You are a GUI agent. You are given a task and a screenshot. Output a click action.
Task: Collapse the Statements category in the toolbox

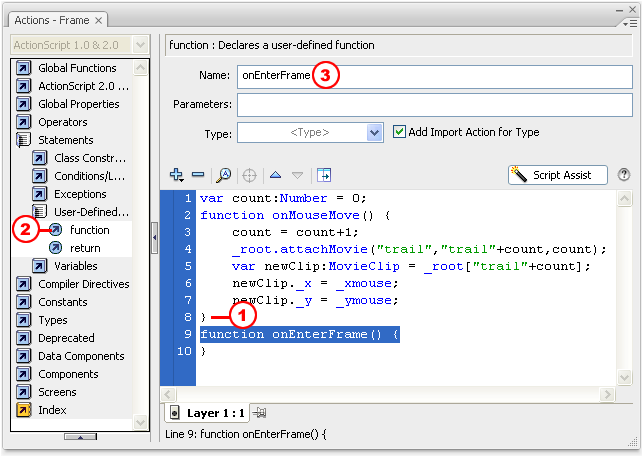(23, 140)
